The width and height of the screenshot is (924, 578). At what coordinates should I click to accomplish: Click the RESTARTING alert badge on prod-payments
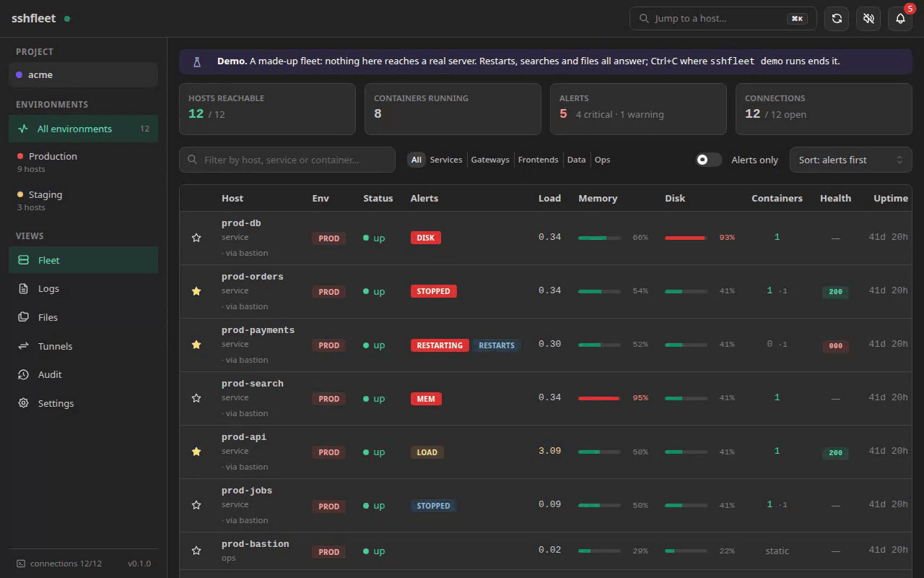pyautogui.click(x=440, y=345)
